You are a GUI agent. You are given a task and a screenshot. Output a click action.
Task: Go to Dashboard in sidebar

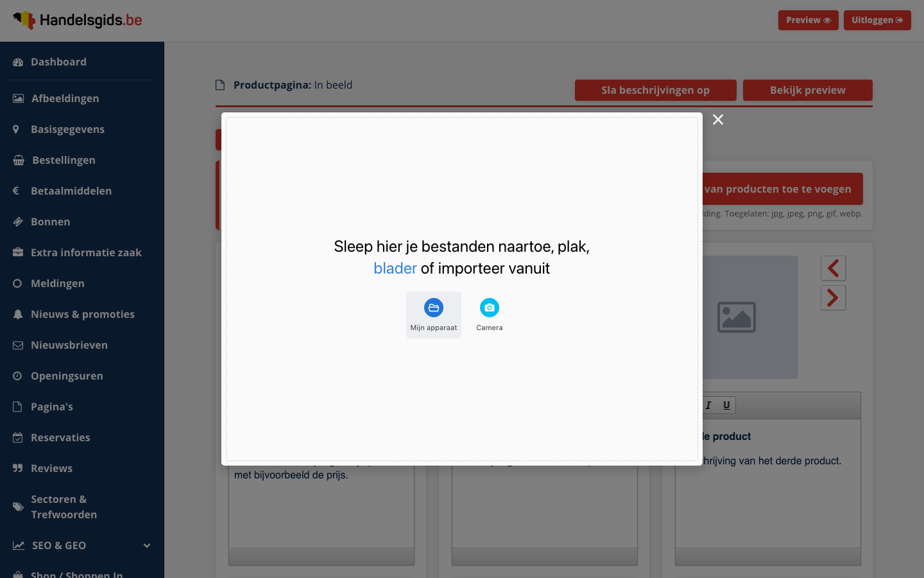[82, 62]
